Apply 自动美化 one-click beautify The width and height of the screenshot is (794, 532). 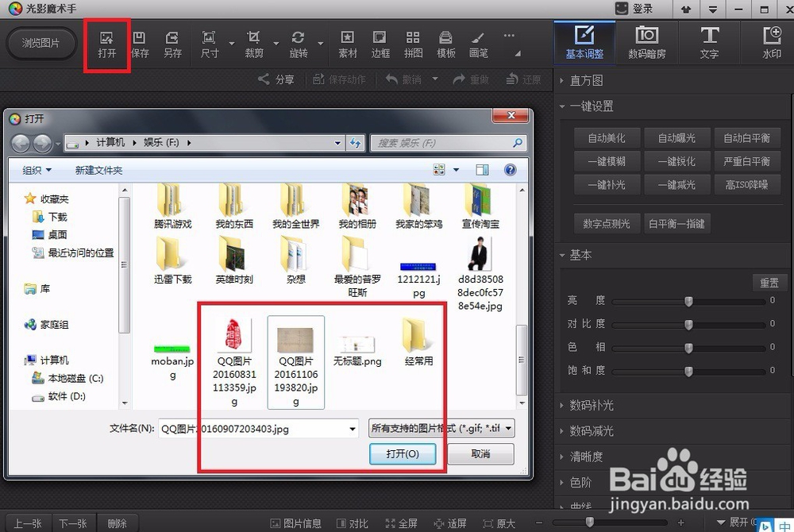[x=607, y=137]
